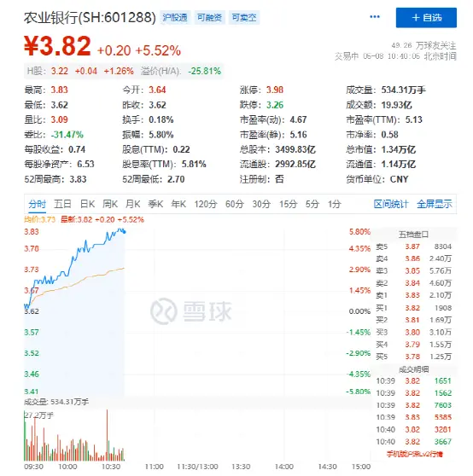Select the 60分 interval tab
Viewport: 473px width, 476px height.
pyautogui.click(x=235, y=204)
